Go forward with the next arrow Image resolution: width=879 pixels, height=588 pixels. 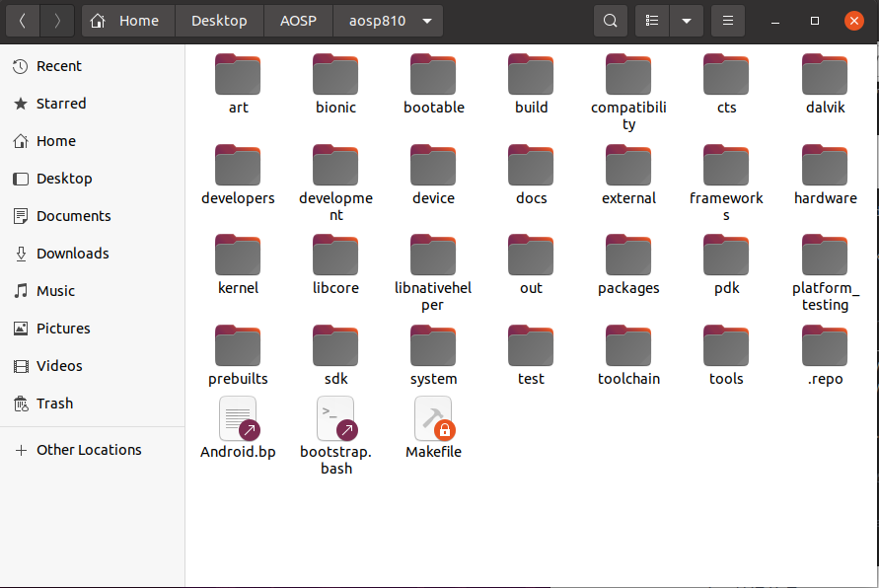tap(56, 21)
